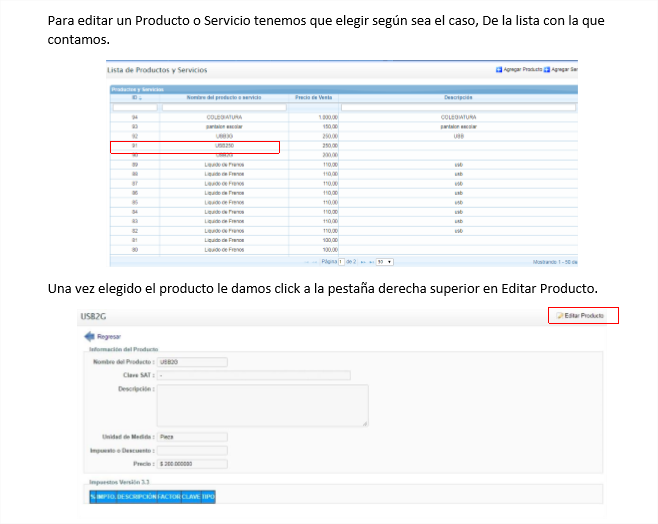Click the pencil icon on Editar Producto
This screenshot has height=524, width=658.
pos(560,316)
